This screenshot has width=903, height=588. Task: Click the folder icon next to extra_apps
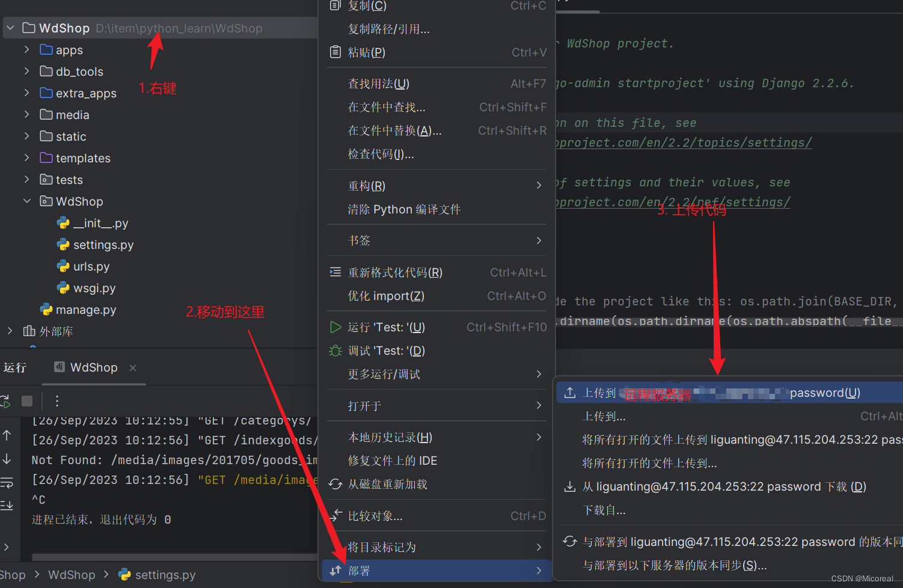(46, 93)
